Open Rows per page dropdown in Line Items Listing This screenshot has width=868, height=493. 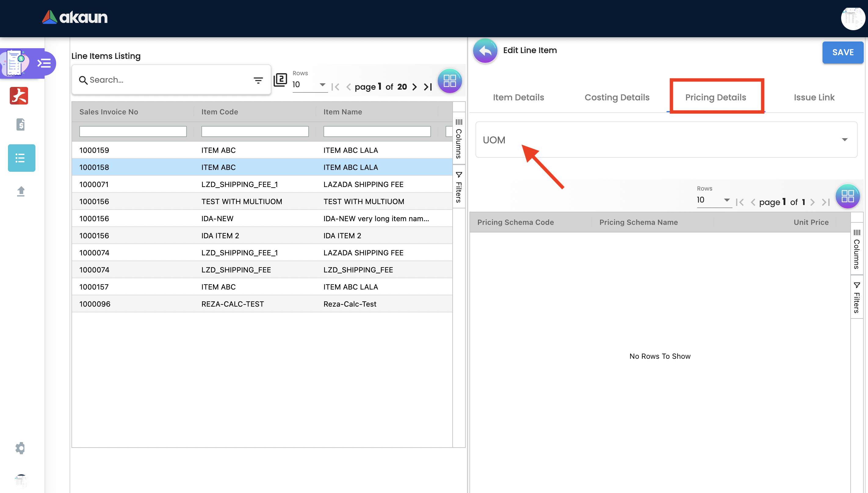309,85
